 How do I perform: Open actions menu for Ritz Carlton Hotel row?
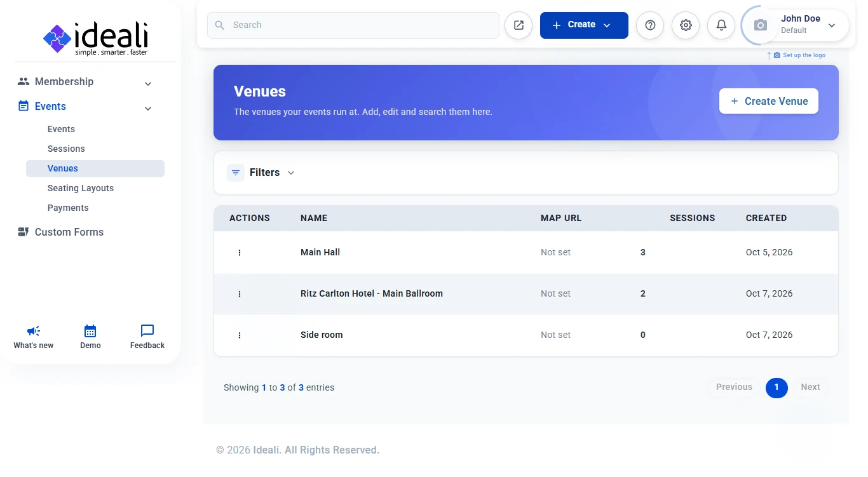pyautogui.click(x=240, y=294)
